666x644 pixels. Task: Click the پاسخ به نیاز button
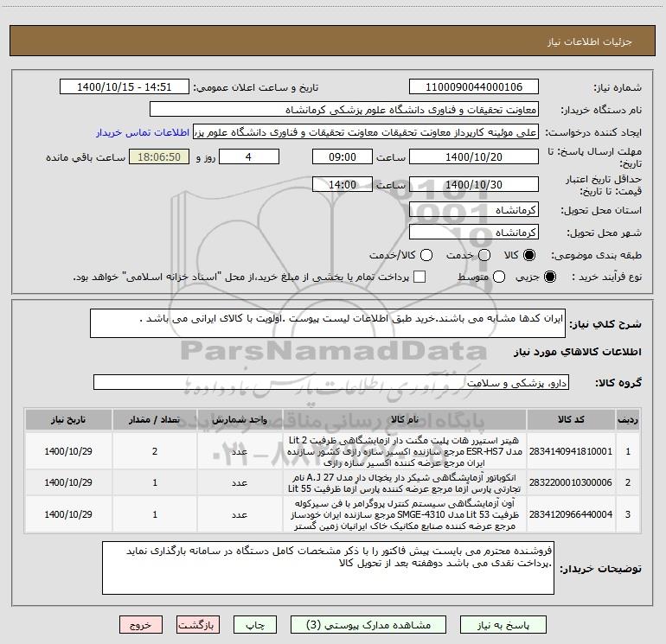tap(503, 625)
